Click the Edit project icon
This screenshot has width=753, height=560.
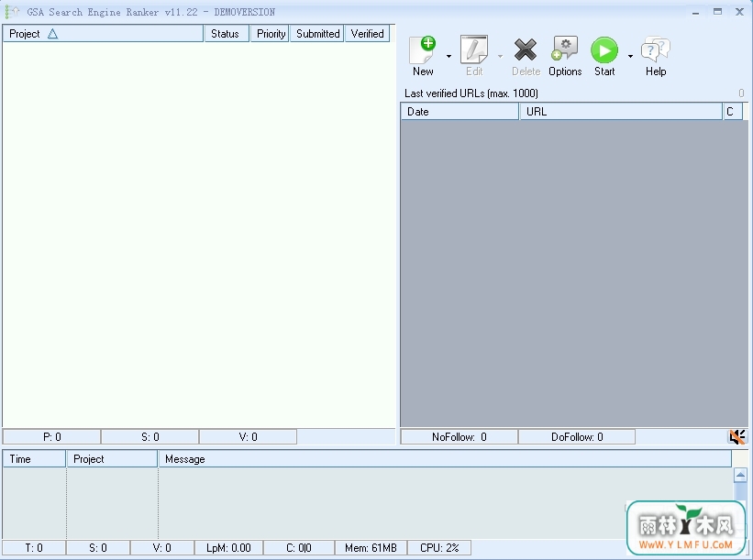click(x=474, y=49)
